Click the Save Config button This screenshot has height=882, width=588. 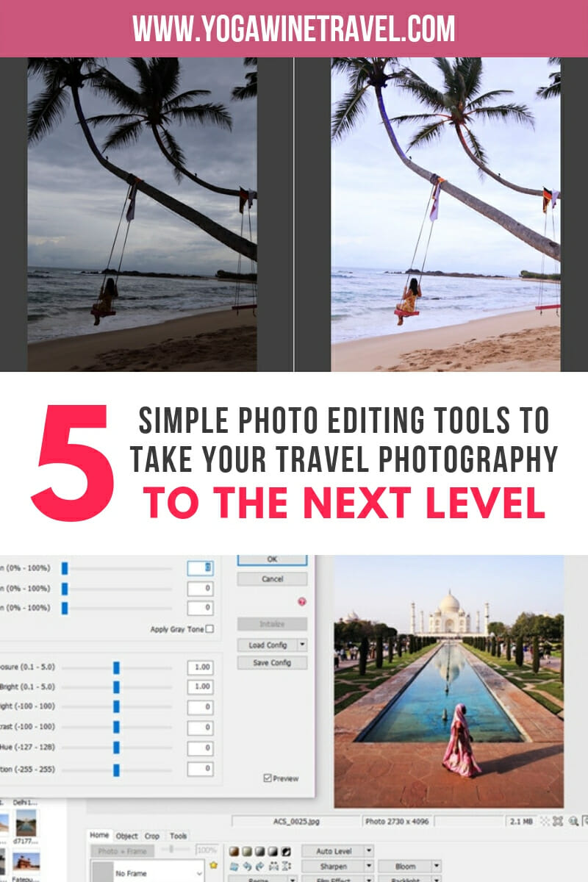[271, 662]
